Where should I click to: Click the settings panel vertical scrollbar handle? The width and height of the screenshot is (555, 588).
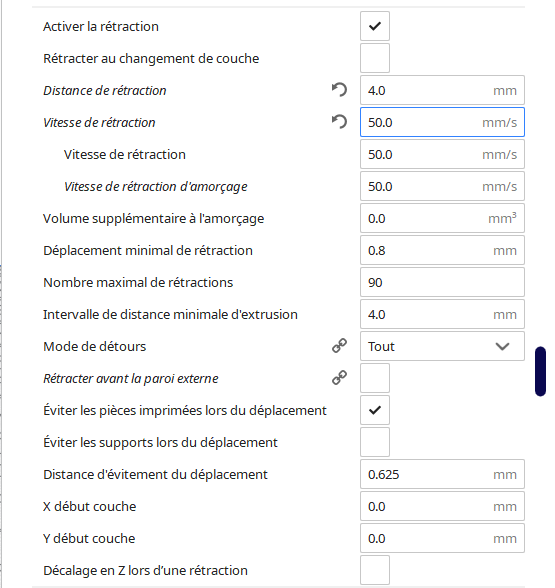click(x=540, y=371)
